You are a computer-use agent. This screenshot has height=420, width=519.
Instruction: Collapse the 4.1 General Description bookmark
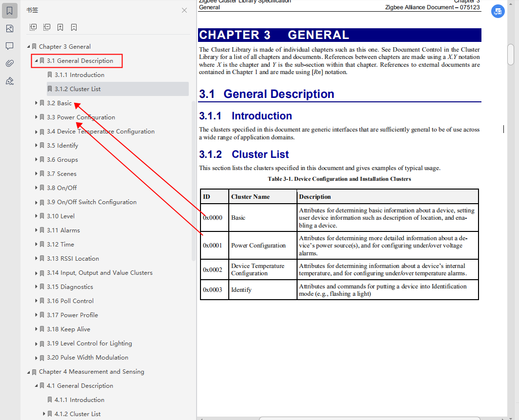(x=36, y=385)
